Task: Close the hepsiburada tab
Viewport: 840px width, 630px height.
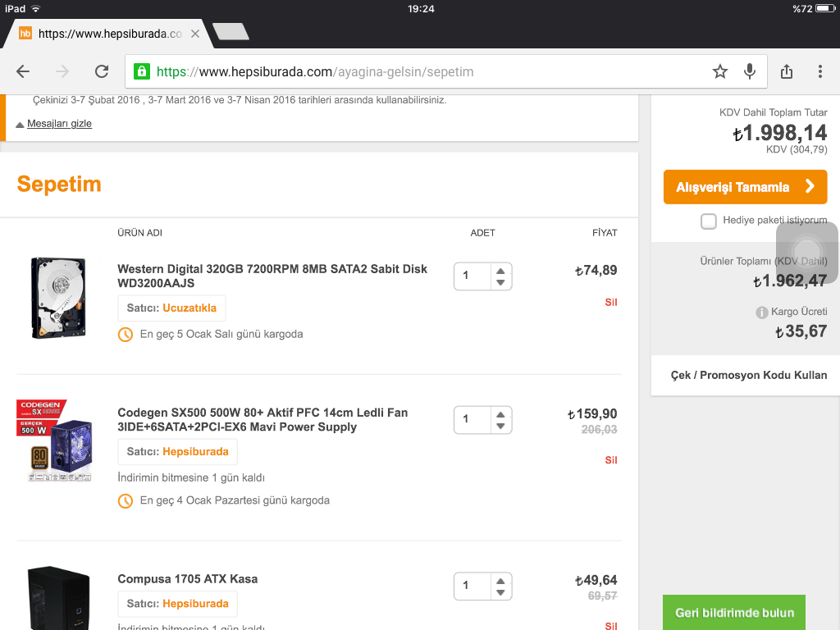Action: (x=195, y=34)
